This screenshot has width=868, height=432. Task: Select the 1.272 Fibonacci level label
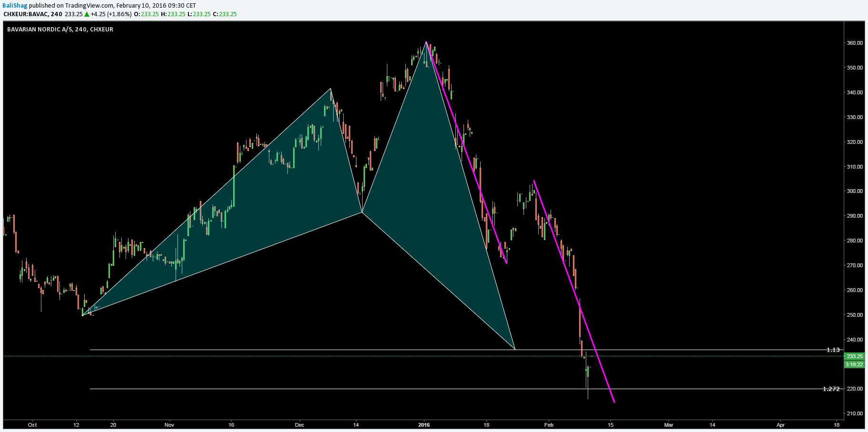click(x=831, y=389)
